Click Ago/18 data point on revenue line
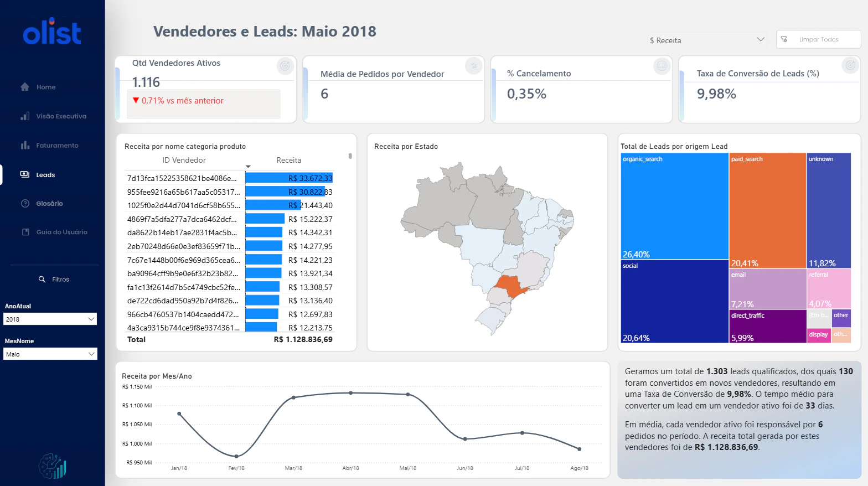The width and height of the screenshot is (868, 486). click(580, 449)
